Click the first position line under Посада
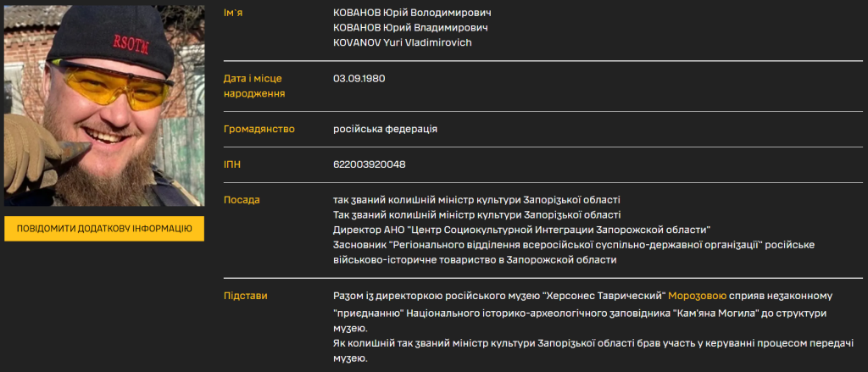 click(x=476, y=200)
